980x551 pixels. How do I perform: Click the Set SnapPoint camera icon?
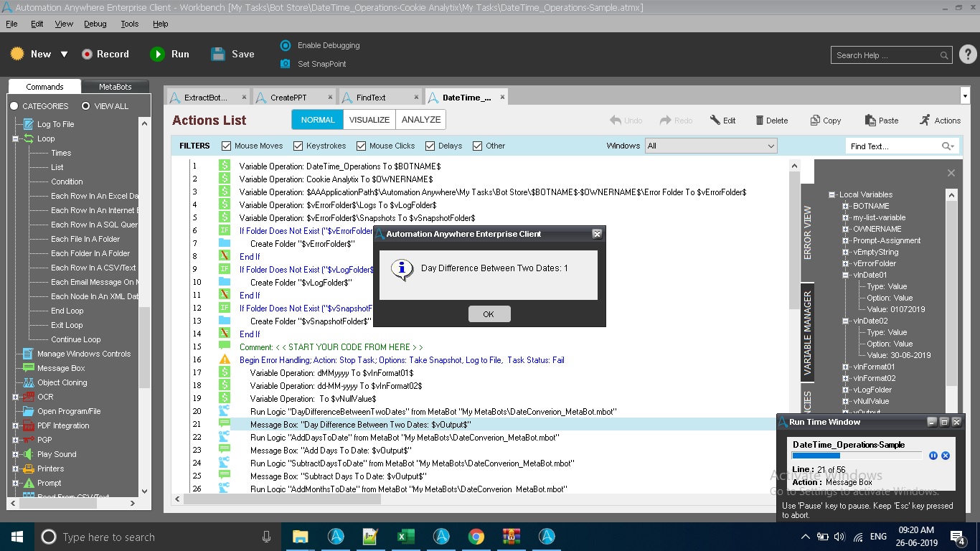285,64
